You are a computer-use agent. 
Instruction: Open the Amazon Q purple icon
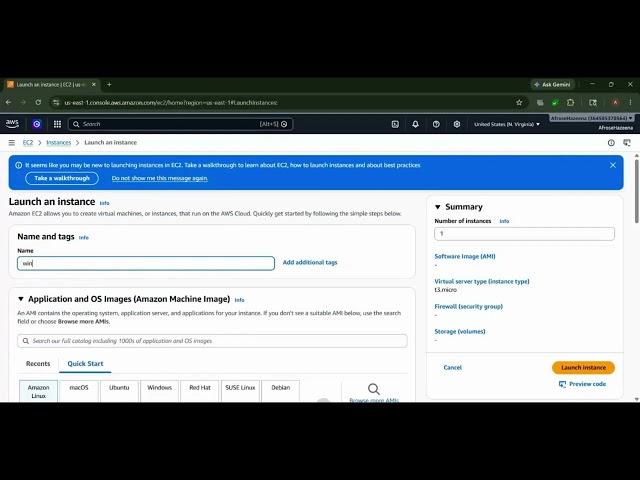(x=37, y=124)
